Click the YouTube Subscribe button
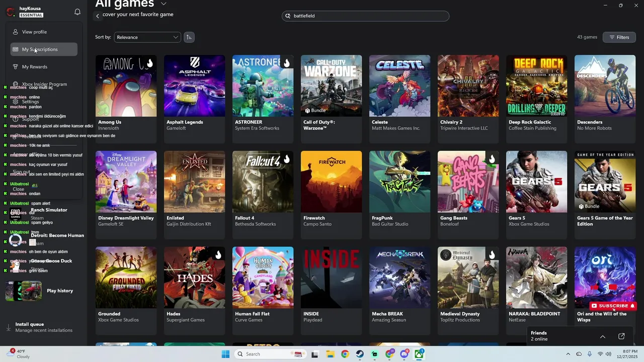Viewport: 644px width, 362px height. [x=613, y=306]
